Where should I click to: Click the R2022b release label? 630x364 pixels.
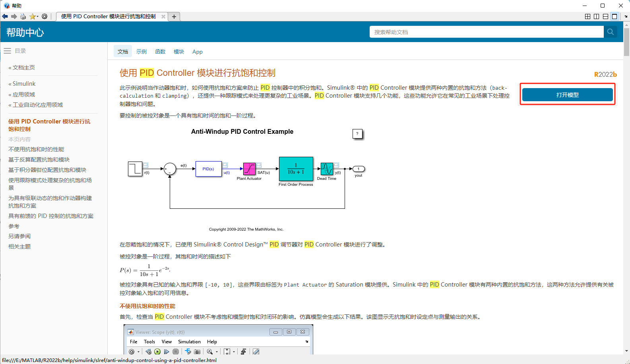605,74
